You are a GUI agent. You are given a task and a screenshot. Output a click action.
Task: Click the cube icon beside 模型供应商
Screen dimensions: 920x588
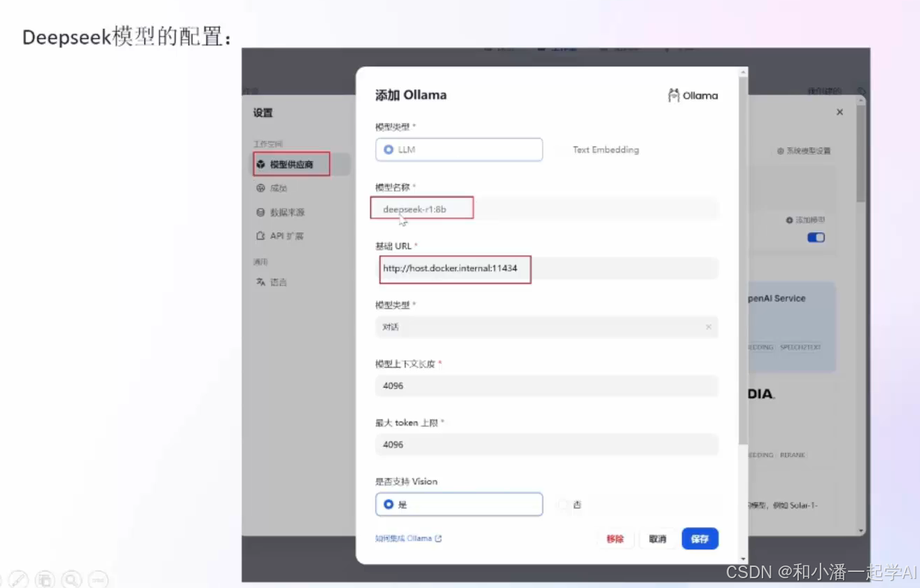tap(260, 164)
